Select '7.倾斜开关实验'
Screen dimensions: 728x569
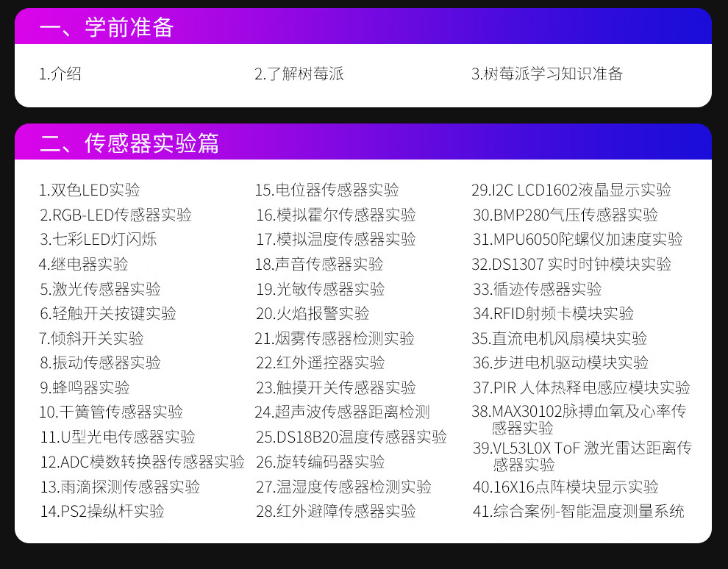click(x=91, y=338)
